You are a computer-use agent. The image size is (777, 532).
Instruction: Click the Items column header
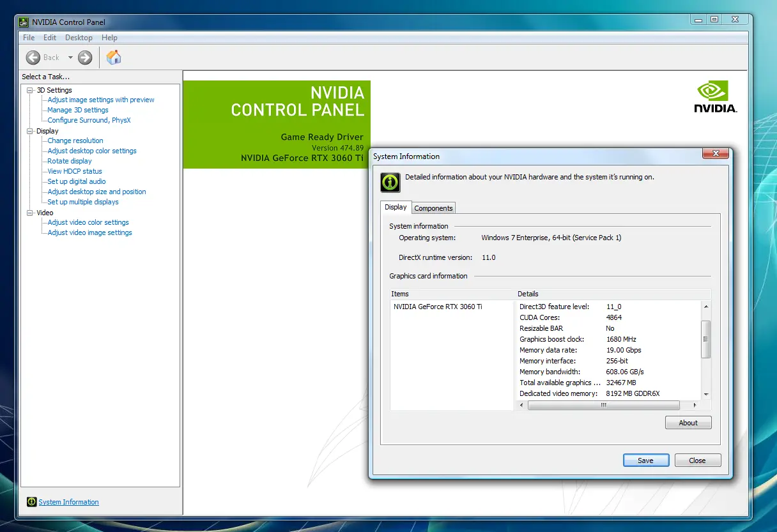point(452,294)
